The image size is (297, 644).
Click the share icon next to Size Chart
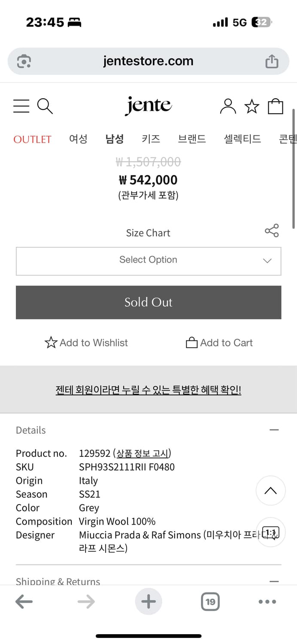[272, 231]
